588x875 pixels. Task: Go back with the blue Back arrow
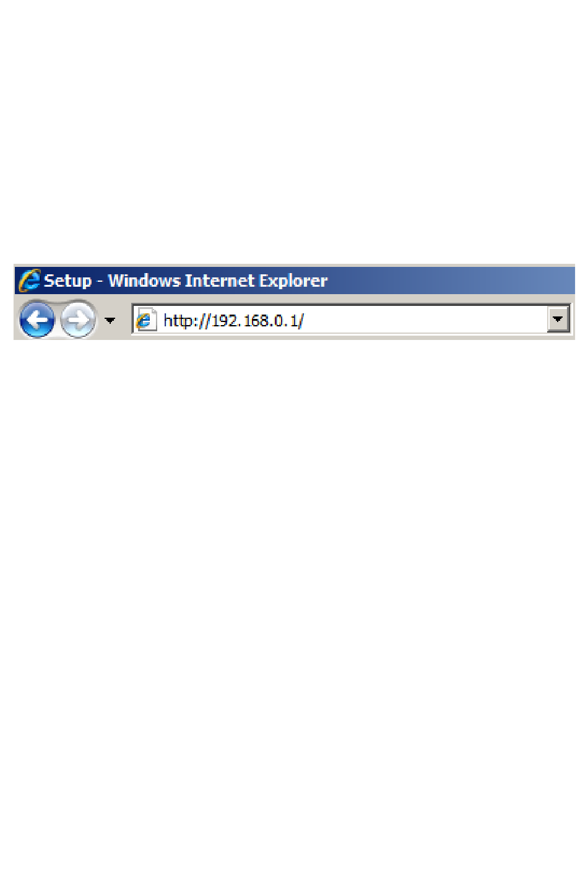37,320
